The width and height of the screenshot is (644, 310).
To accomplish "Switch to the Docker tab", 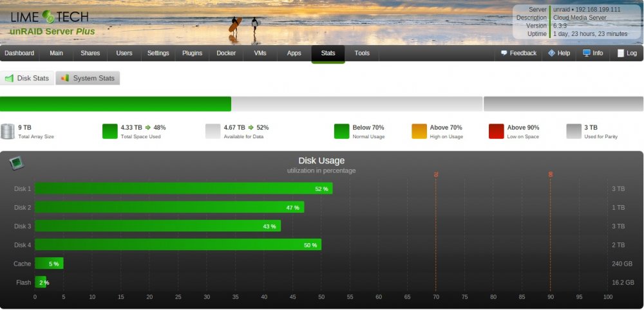I will coord(226,53).
